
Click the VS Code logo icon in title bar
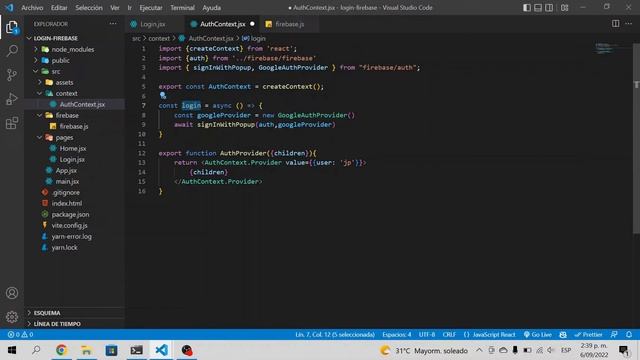point(9,7)
